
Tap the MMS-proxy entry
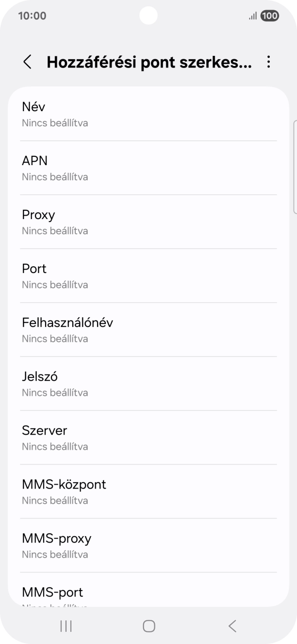[x=148, y=545]
